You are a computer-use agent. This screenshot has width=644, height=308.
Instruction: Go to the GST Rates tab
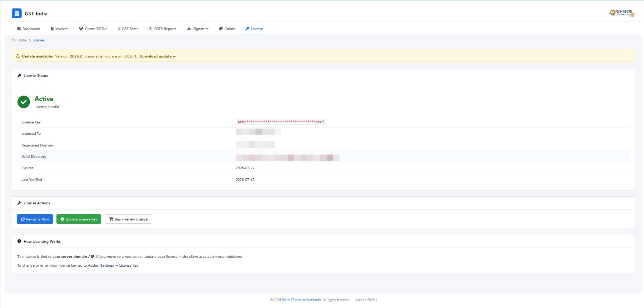128,29
